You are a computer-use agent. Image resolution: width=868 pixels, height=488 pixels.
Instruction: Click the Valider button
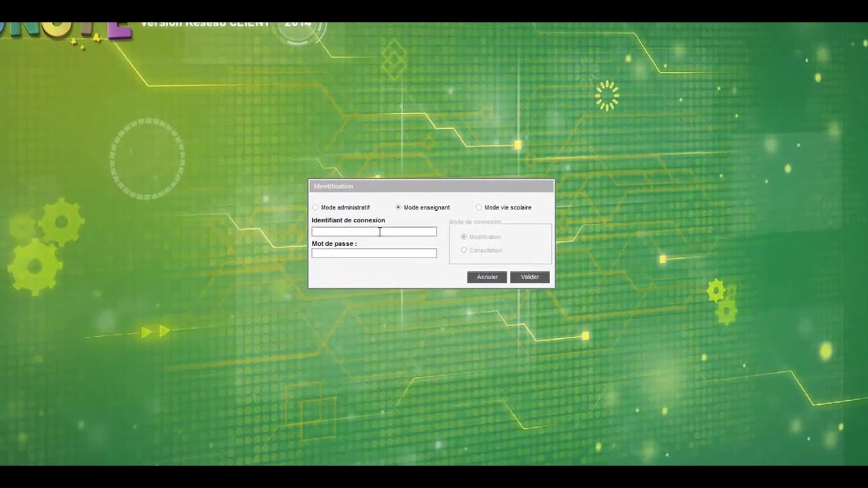(530, 277)
